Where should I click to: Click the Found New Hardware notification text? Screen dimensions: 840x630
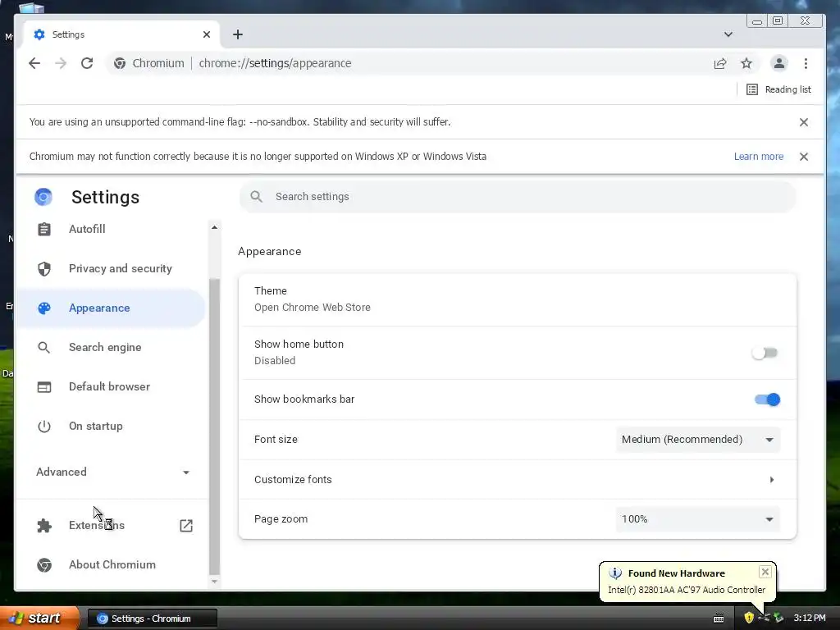687,590
